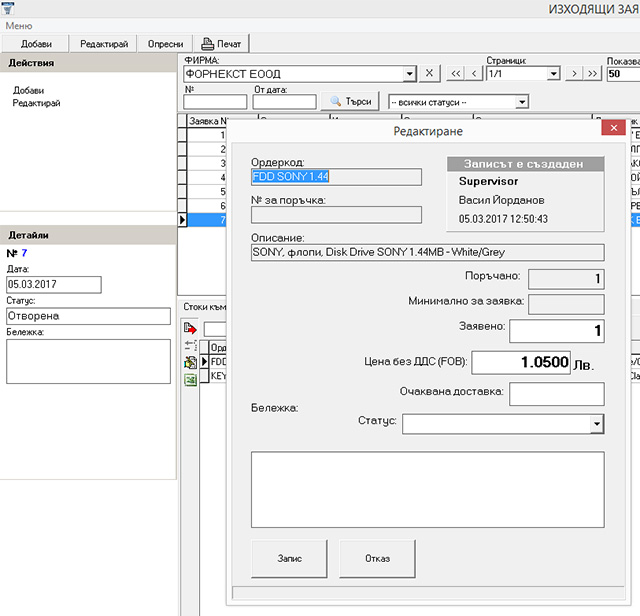Click the Поръчано quantity field
640x616 pixels.
566,279
